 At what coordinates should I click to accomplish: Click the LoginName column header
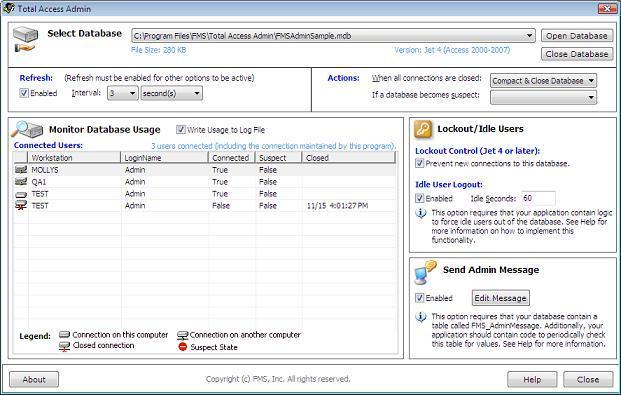(x=164, y=158)
